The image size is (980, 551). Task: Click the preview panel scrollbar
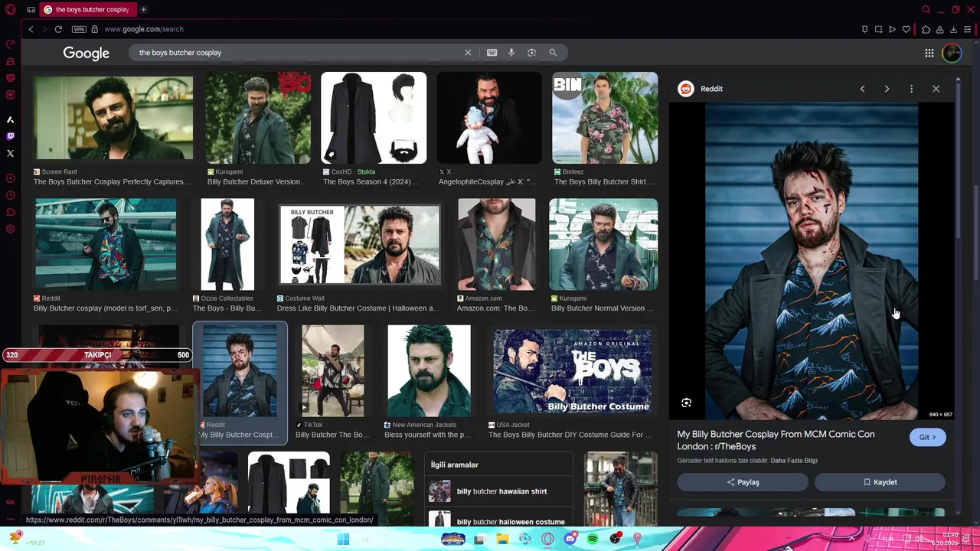[x=958, y=161]
